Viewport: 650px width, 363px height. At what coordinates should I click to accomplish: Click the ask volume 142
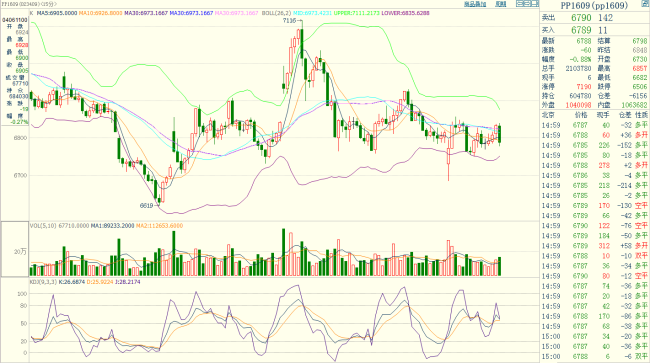coord(606,18)
